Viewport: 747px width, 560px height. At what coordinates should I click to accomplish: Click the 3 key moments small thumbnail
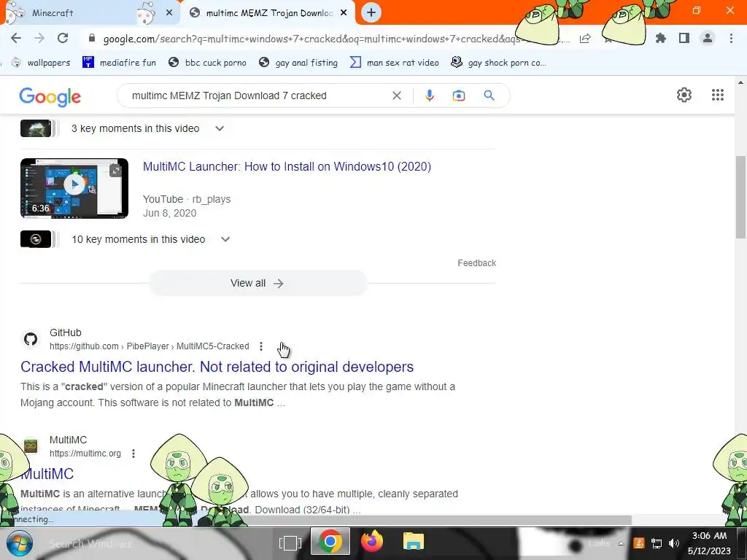point(36,128)
